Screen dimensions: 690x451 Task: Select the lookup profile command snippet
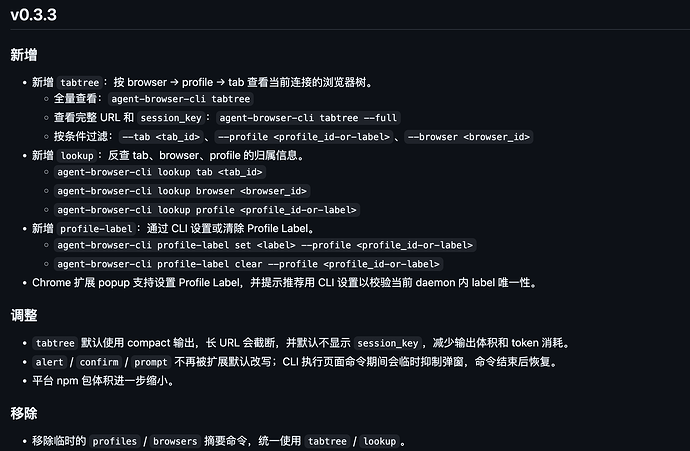pos(207,210)
